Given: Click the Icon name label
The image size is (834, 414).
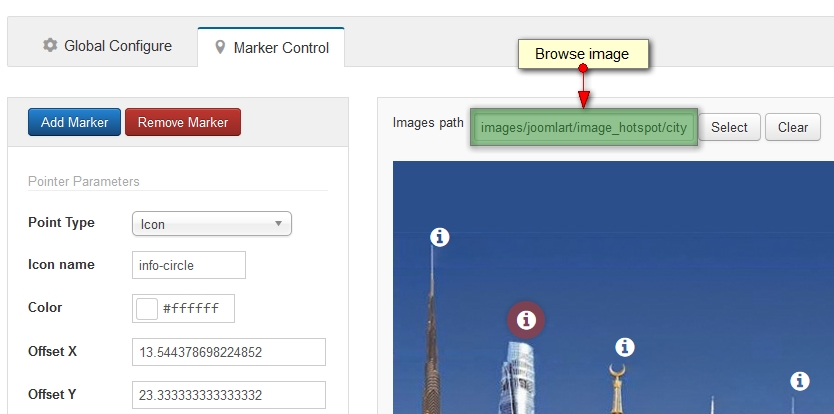Looking at the screenshot, I should [x=61, y=264].
